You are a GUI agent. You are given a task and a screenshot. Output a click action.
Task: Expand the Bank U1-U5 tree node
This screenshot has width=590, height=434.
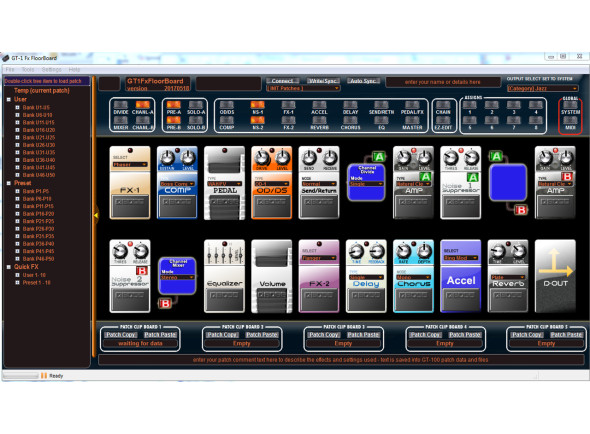pos(17,107)
